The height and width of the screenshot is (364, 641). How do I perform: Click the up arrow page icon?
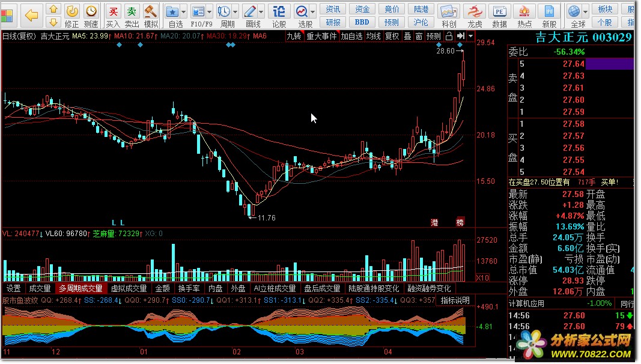tap(53, 9)
